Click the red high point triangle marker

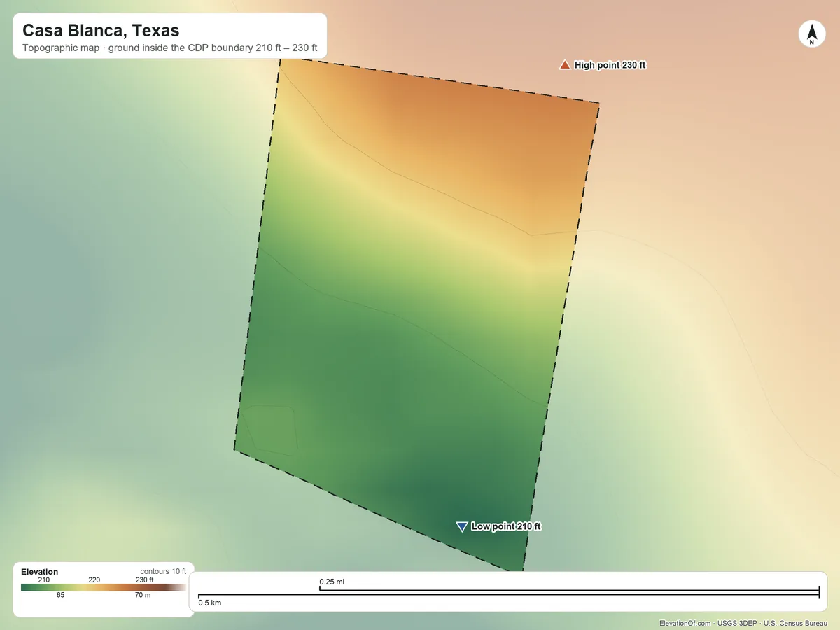(565, 65)
